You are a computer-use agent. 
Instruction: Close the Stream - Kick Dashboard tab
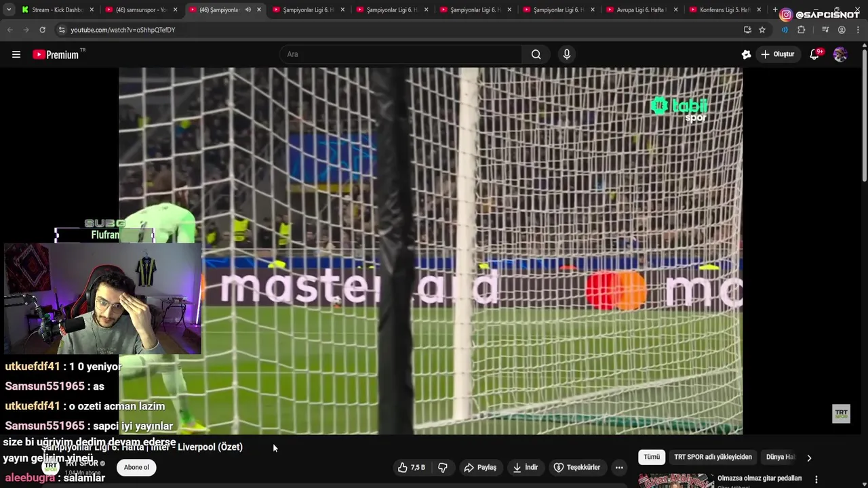coord(92,10)
